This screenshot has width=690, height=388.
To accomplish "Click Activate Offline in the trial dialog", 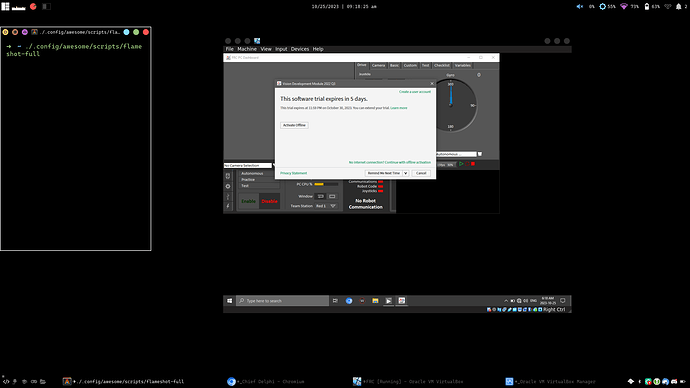I will (x=294, y=125).
